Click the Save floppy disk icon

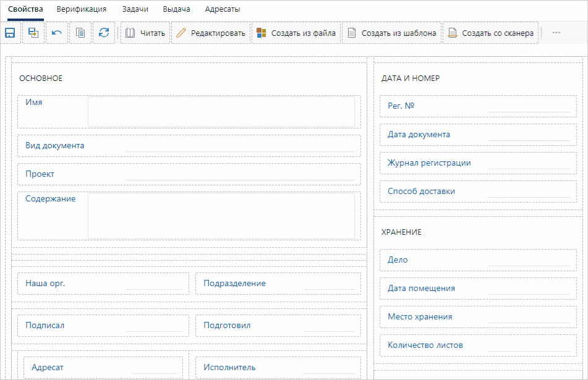coord(10,33)
